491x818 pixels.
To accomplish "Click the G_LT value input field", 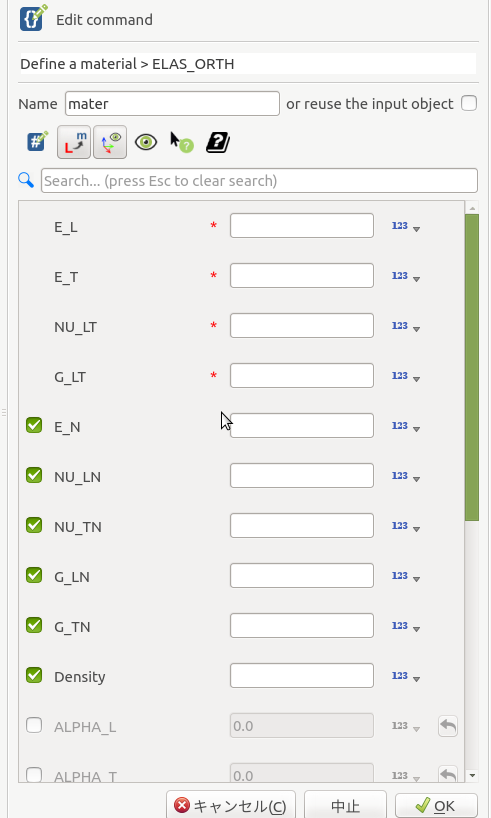I will click(302, 376).
